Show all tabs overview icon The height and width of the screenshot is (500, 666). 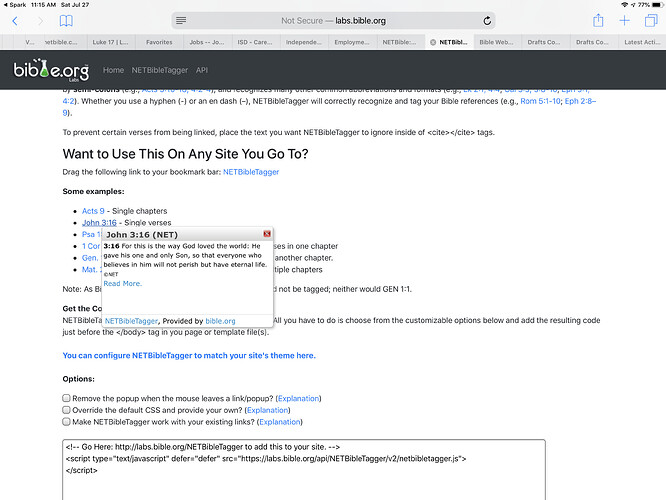click(x=651, y=20)
